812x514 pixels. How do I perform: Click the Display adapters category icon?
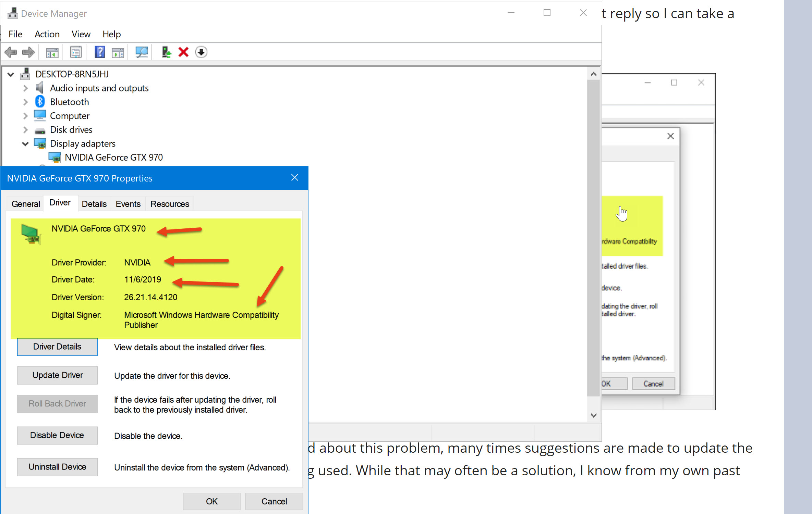click(40, 144)
